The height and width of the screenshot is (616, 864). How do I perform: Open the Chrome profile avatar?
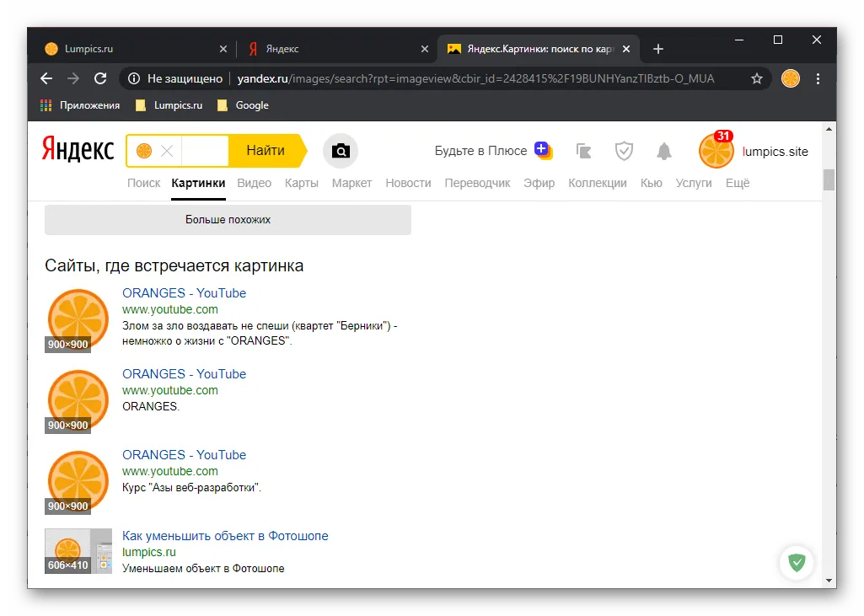(790, 79)
